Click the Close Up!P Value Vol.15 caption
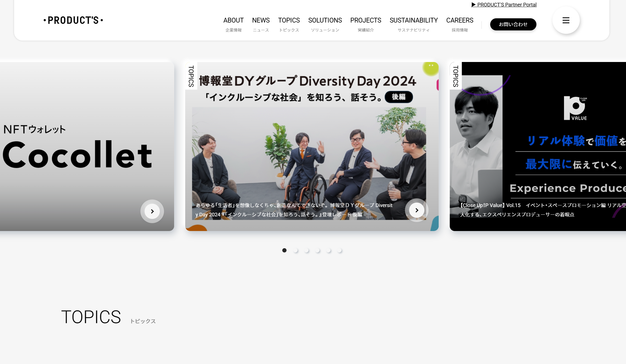 point(543,210)
